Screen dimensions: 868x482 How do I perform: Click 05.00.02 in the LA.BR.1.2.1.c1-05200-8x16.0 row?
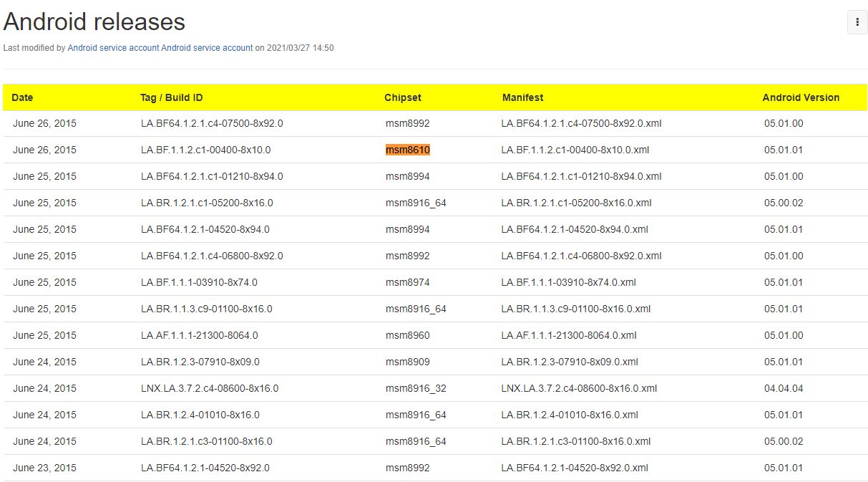pyautogui.click(x=784, y=203)
